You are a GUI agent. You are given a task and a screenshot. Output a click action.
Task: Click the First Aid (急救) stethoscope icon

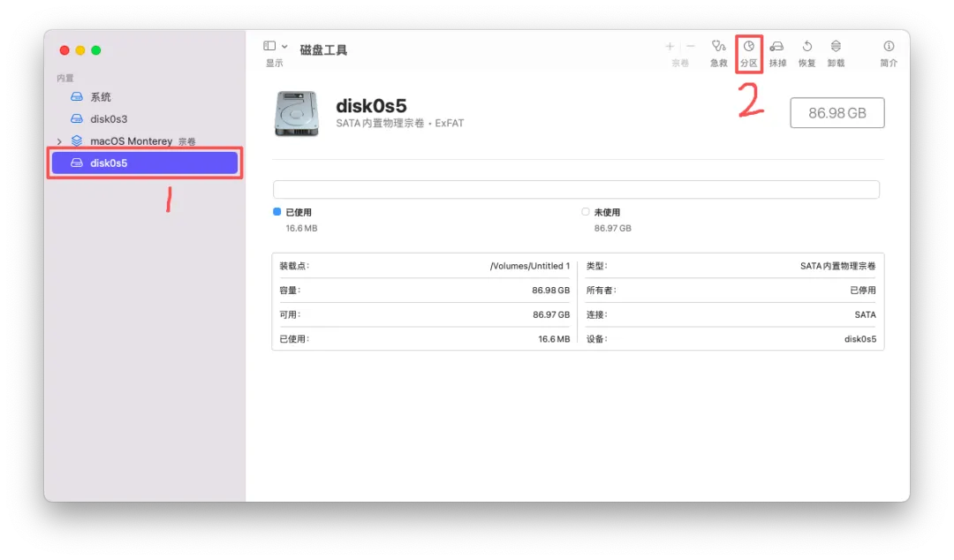pos(718,46)
